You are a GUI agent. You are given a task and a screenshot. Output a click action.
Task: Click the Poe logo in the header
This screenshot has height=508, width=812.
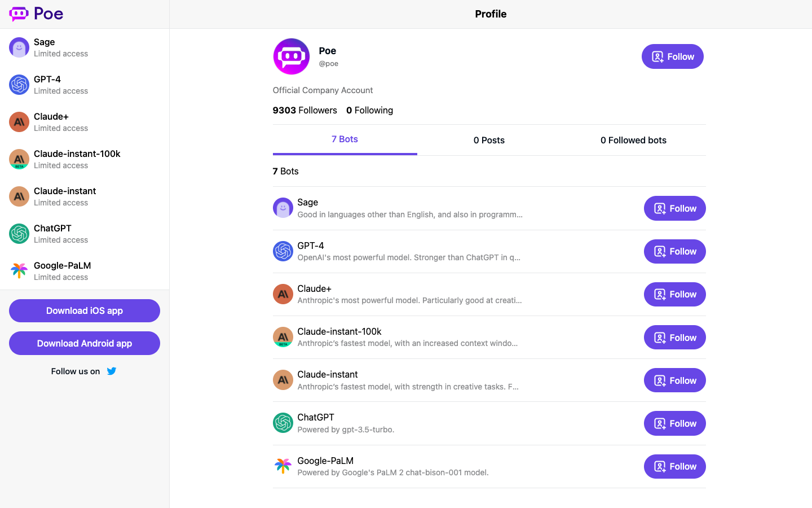pos(36,14)
